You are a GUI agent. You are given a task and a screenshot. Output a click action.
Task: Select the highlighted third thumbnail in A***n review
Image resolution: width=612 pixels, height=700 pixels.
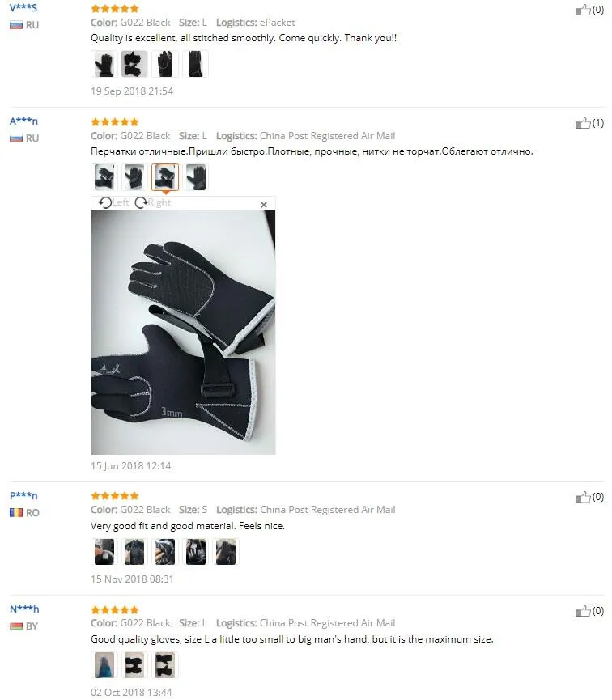[165, 176]
